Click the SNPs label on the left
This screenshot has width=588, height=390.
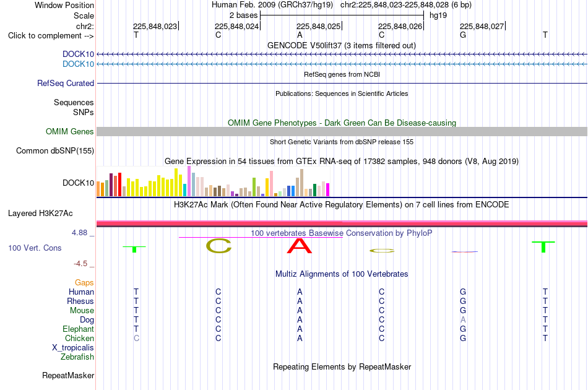84,112
